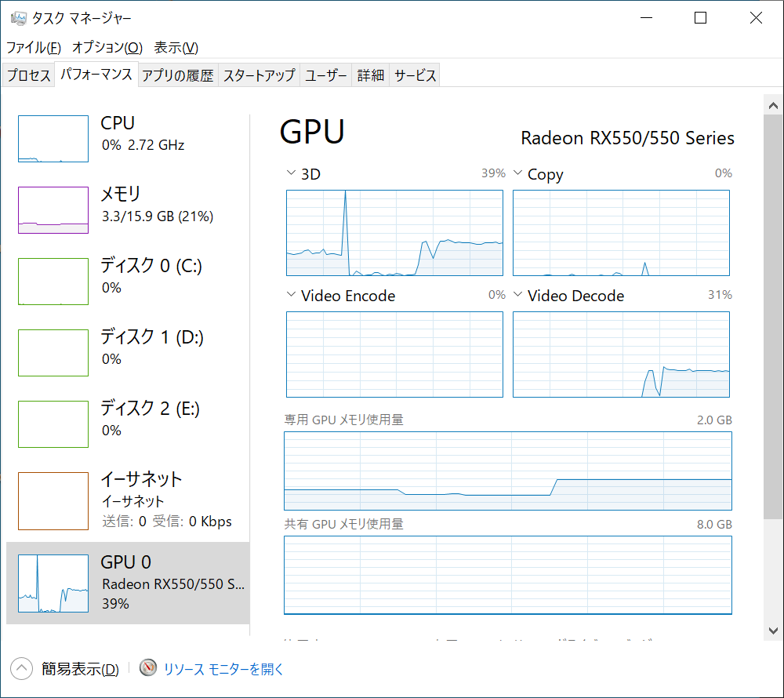Open the 3D graph engine dropdown
The image size is (784, 698).
click(x=292, y=173)
